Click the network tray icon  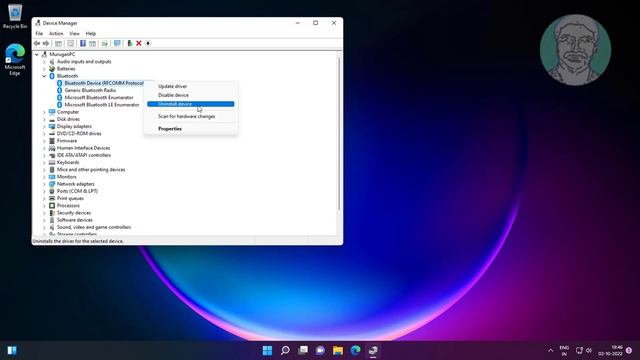579,350
